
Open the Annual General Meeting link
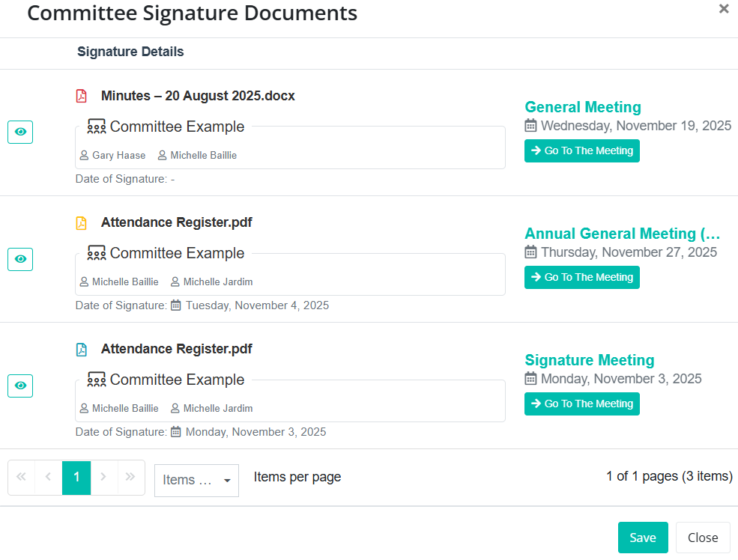(622, 234)
